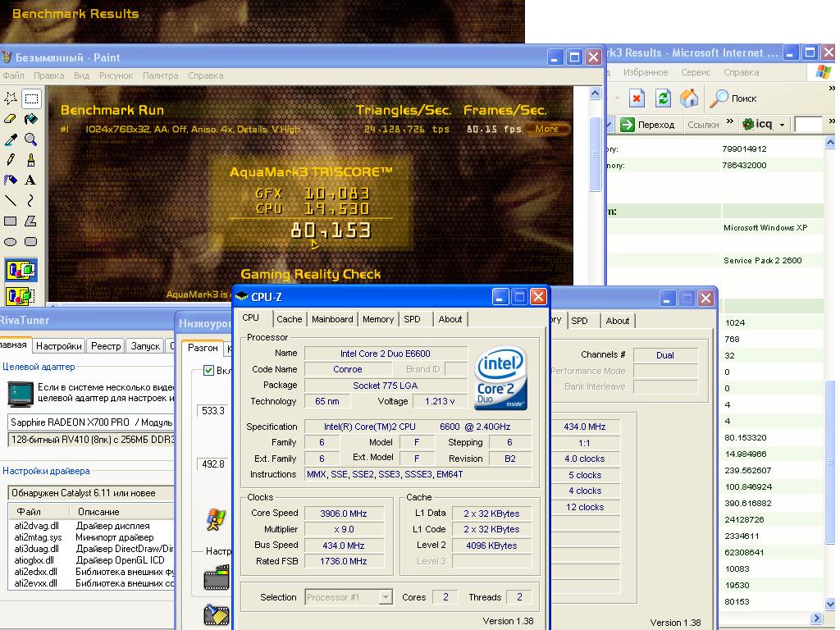The height and width of the screenshot is (630, 840).
Task: Click the Ссылки links label in IE
Action: (x=703, y=125)
